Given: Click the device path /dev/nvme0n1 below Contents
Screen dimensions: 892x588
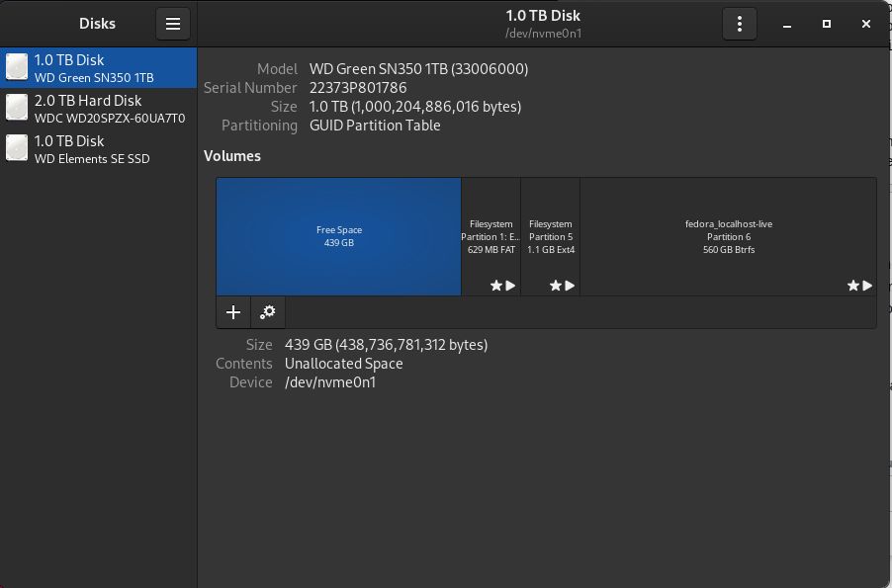Looking at the screenshot, I should (330, 382).
